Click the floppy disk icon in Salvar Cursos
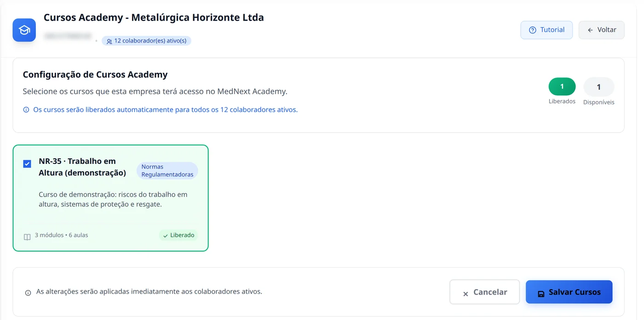This screenshot has height=320, width=644. coord(541,293)
